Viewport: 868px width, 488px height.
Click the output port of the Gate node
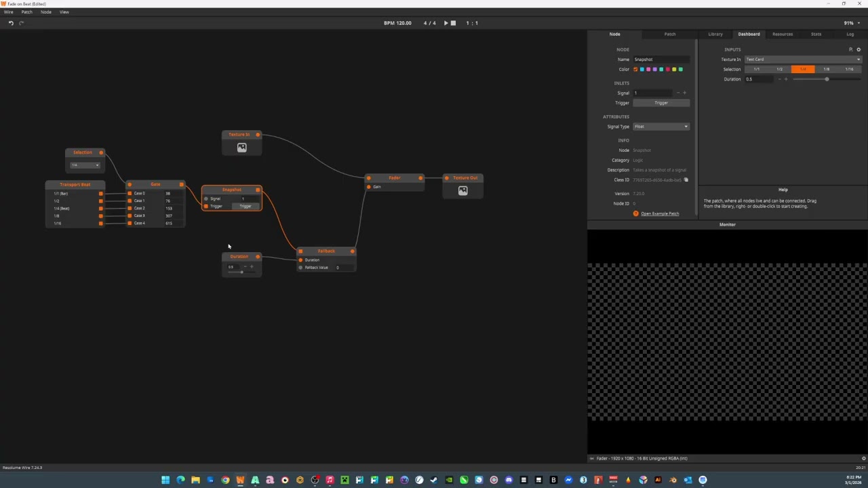pyautogui.click(x=181, y=184)
